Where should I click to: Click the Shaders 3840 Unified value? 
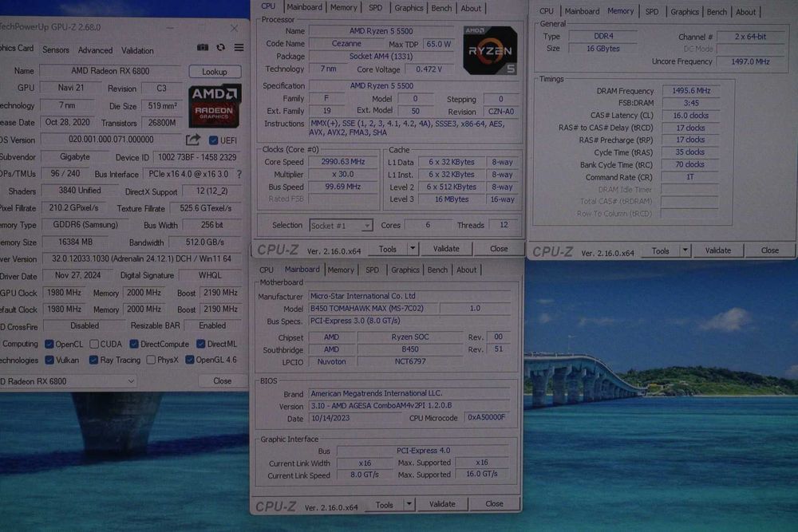79,191
